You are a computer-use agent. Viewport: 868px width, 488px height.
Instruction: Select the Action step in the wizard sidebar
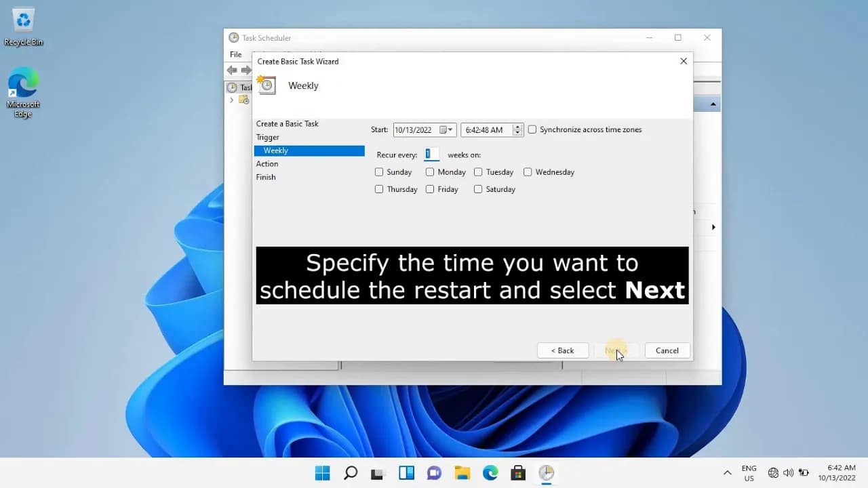coord(267,163)
